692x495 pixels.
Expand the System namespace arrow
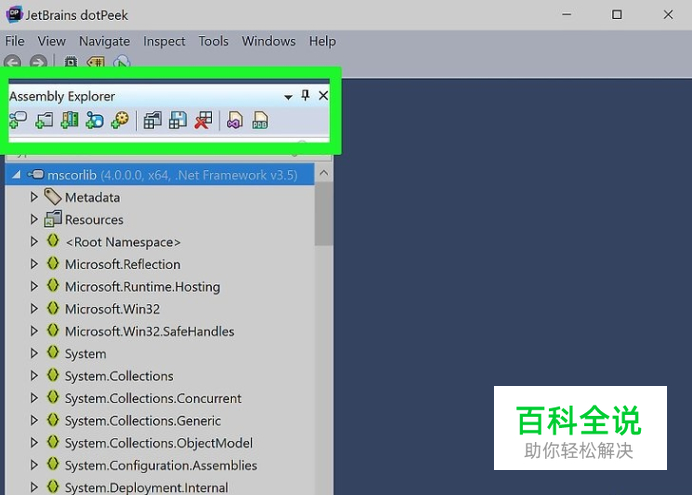point(34,353)
